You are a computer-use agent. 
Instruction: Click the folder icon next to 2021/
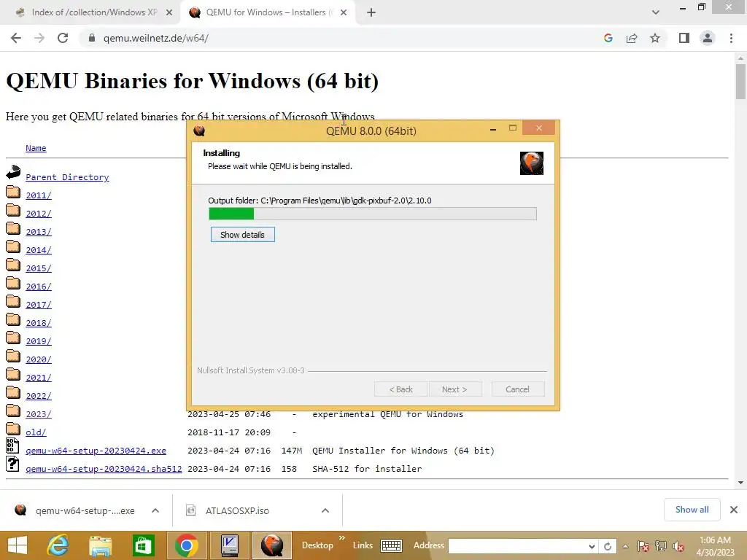click(x=13, y=374)
